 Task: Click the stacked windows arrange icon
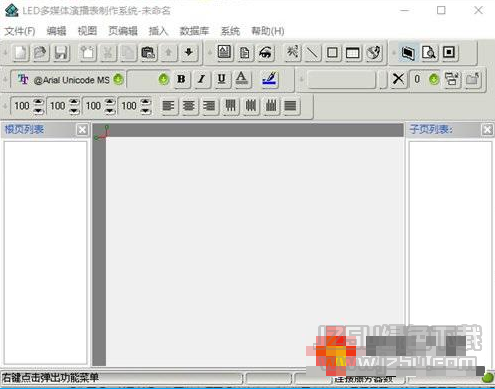tap(452, 79)
